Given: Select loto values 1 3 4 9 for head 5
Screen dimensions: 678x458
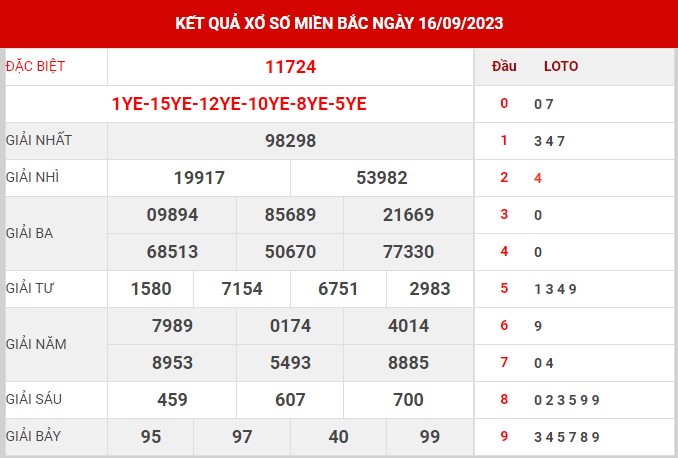Looking at the screenshot, I should (556, 289).
